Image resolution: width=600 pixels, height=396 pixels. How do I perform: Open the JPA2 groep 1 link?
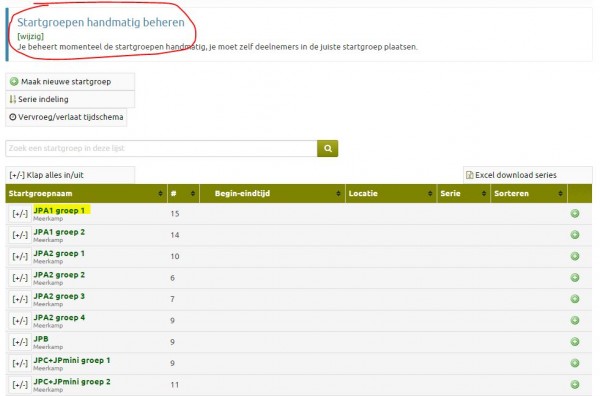(59, 253)
